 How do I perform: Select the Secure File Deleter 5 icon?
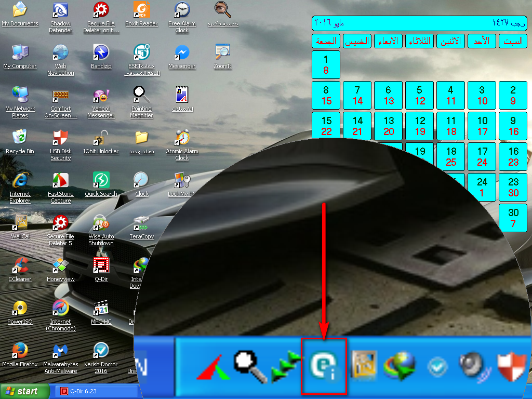[x=60, y=231]
